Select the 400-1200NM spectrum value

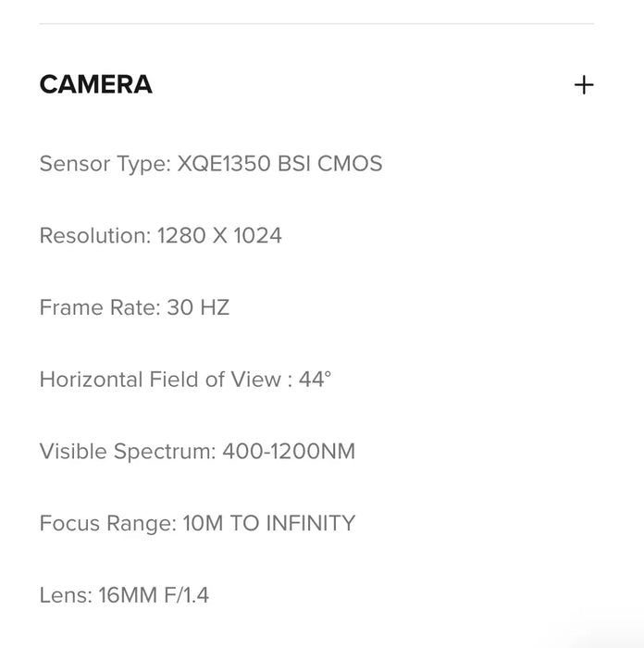(x=289, y=452)
